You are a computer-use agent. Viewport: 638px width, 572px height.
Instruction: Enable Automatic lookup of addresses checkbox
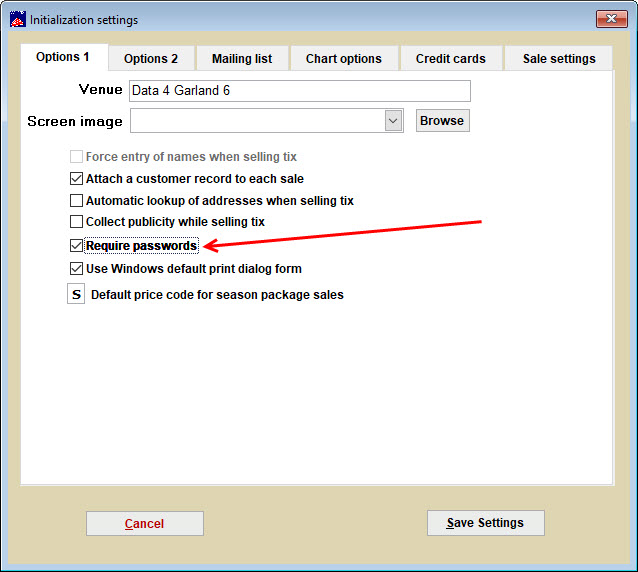click(x=76, y=201)
